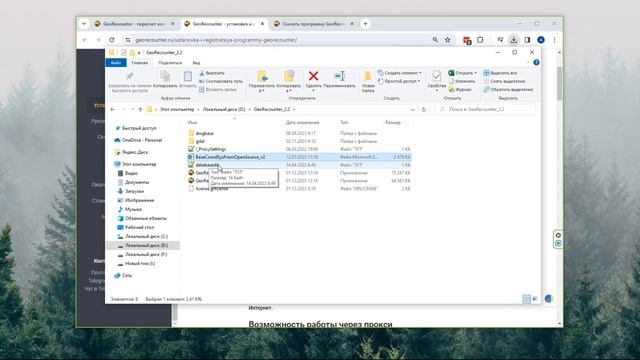This screenshot has width=640, height=360.
Task: Open Chrome's three-dot menu
Action: (x=554, y=40)
